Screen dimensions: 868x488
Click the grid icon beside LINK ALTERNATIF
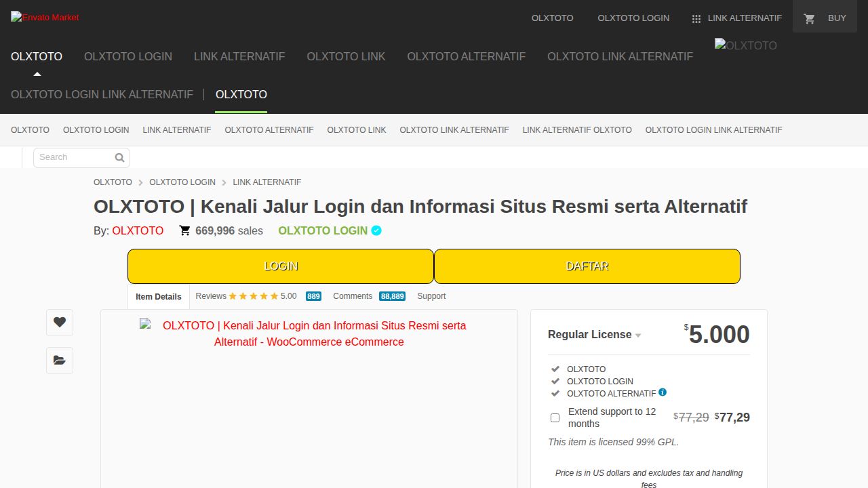(696, 19)
